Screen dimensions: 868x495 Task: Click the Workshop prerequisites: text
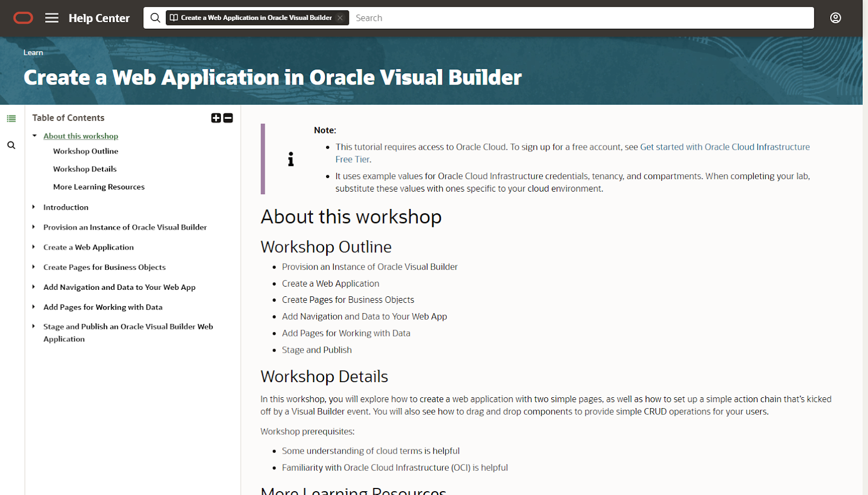[x=308, y=431]
